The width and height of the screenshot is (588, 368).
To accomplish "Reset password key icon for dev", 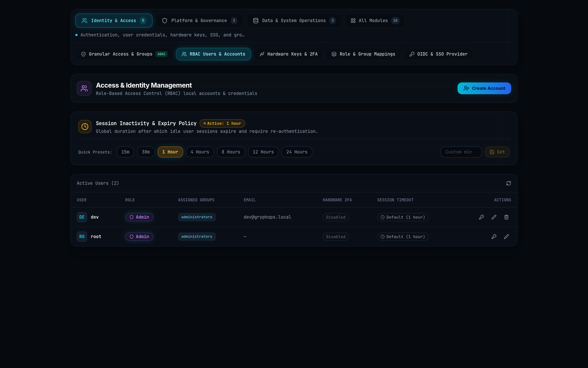I will pyautogui.click(x=481, y=217).
